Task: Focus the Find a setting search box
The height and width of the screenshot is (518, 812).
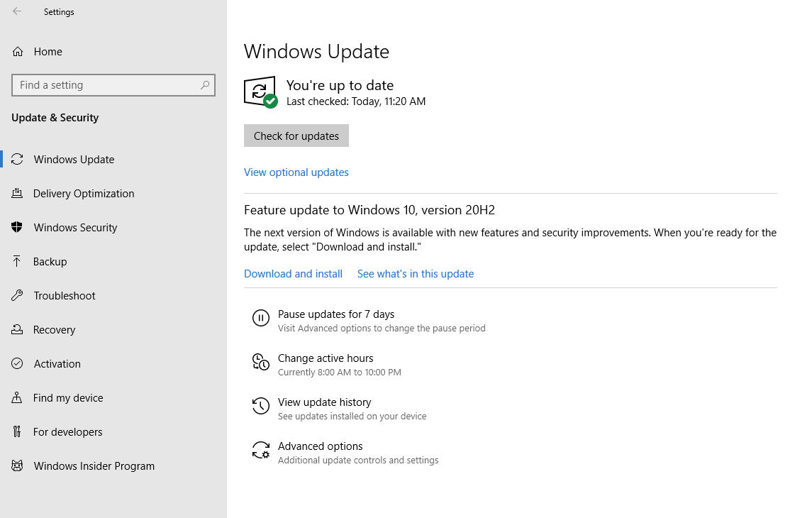Action: click(113, 85)
